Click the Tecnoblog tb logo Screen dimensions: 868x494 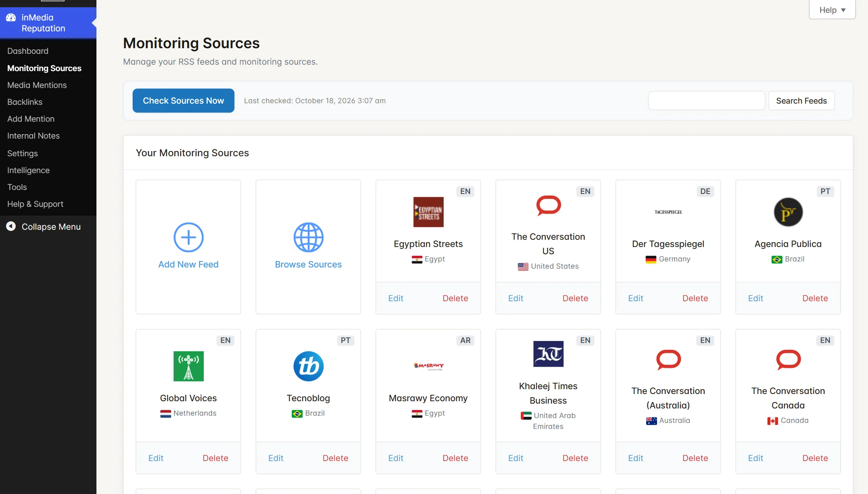[x=308, y=366]
